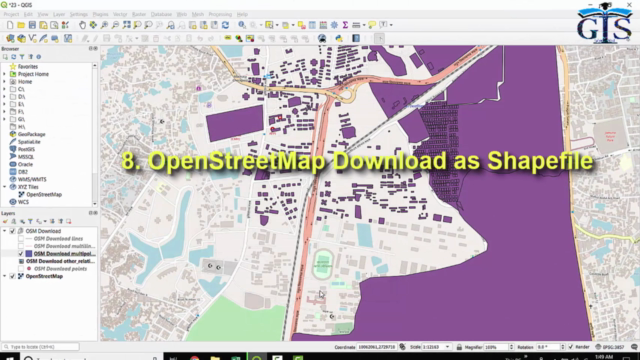Create a new project with the blank page icon
The width and height of the screenshot is (640, 360).
[10, 25]
